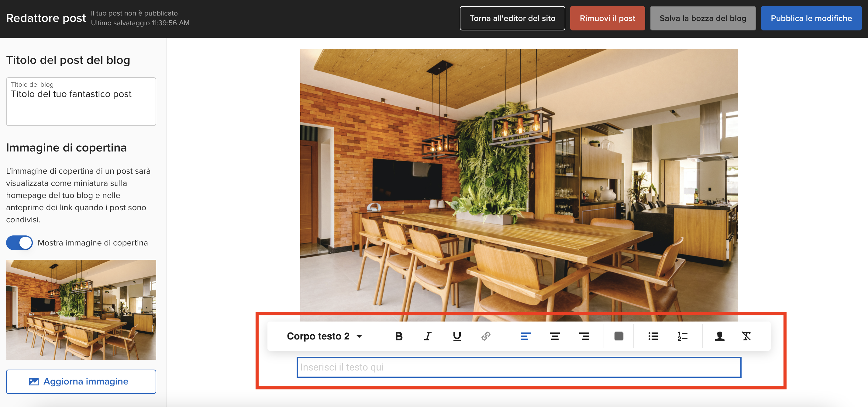
Task: Open the Corpo testo 2 style dropdown
Action: coord(324,336)
